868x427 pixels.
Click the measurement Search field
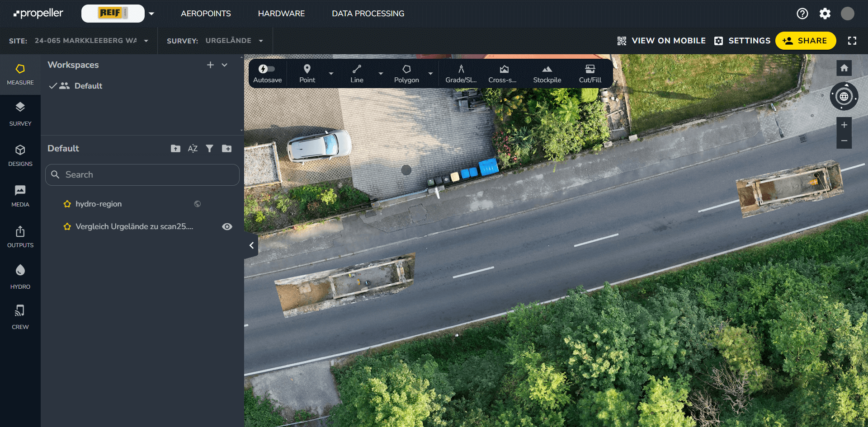click(142, 175)
